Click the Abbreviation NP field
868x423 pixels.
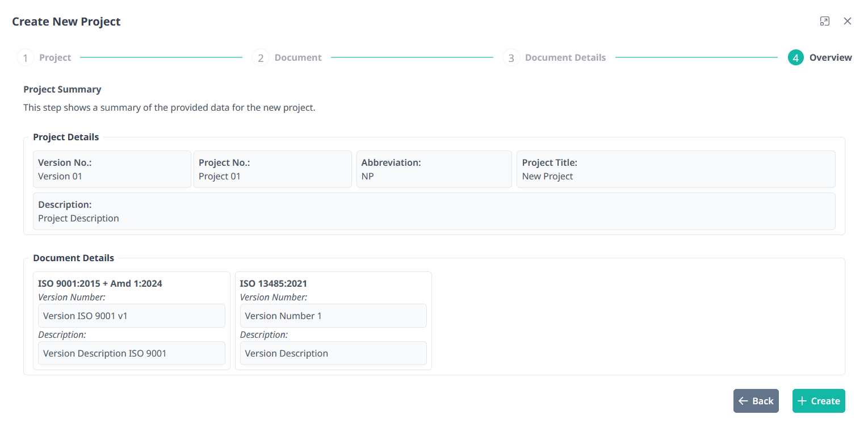click(434, 169)
